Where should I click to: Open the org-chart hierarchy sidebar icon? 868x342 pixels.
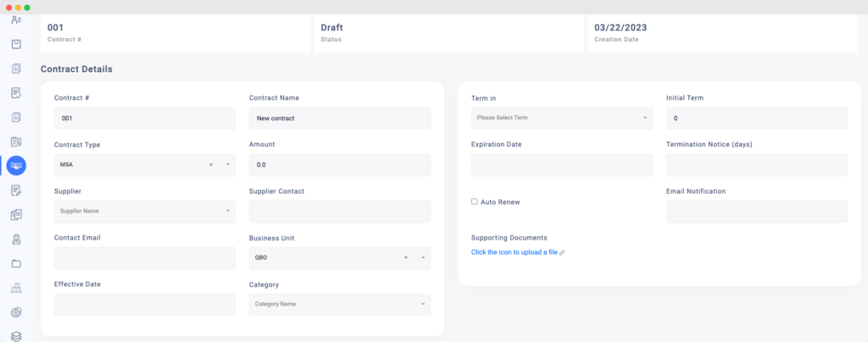click(16, 288)
